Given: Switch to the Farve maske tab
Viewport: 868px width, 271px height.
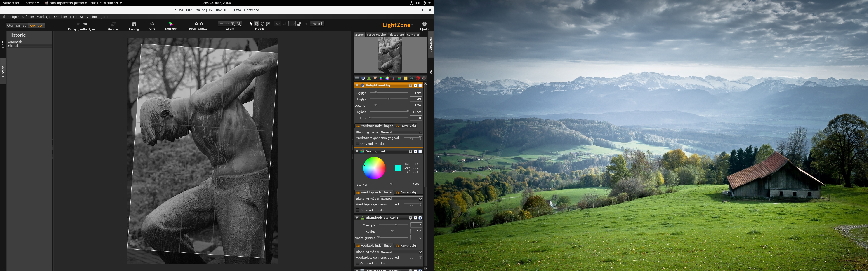Looking at the screenshot, I should coord(376,35).
